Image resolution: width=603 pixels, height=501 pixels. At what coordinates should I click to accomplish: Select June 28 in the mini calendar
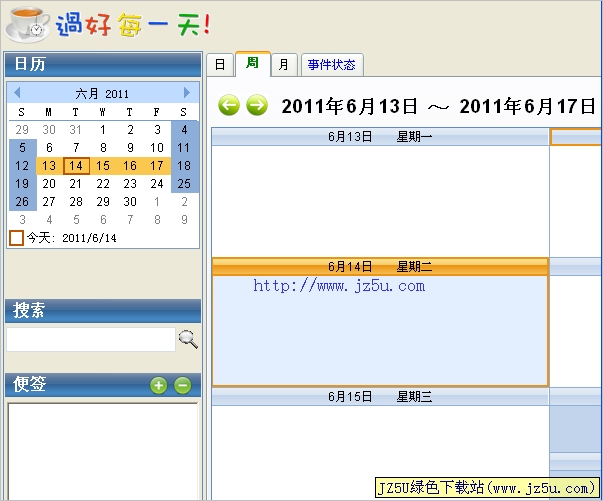point(76,202)
